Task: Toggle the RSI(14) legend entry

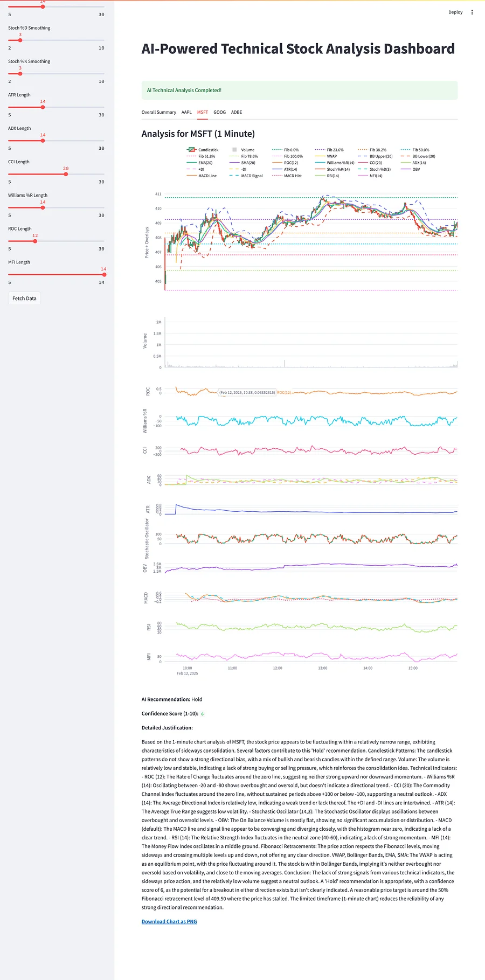Action: pos(328,176)
